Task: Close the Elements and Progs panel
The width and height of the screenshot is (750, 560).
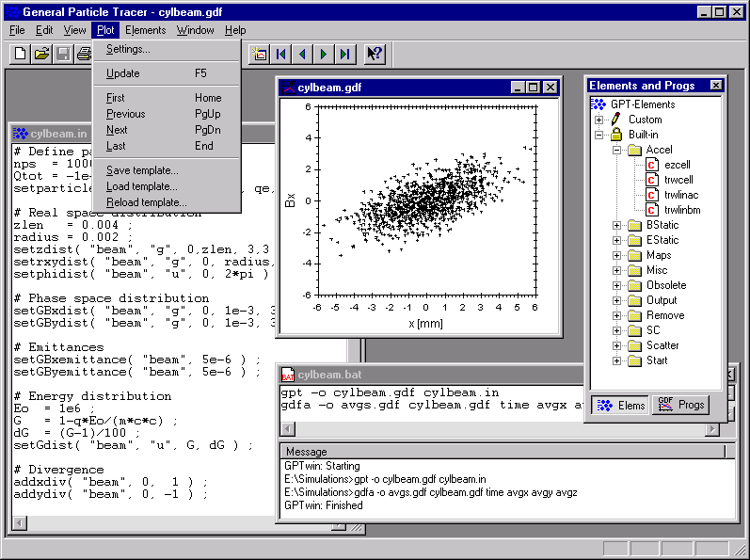Action: 716,86
